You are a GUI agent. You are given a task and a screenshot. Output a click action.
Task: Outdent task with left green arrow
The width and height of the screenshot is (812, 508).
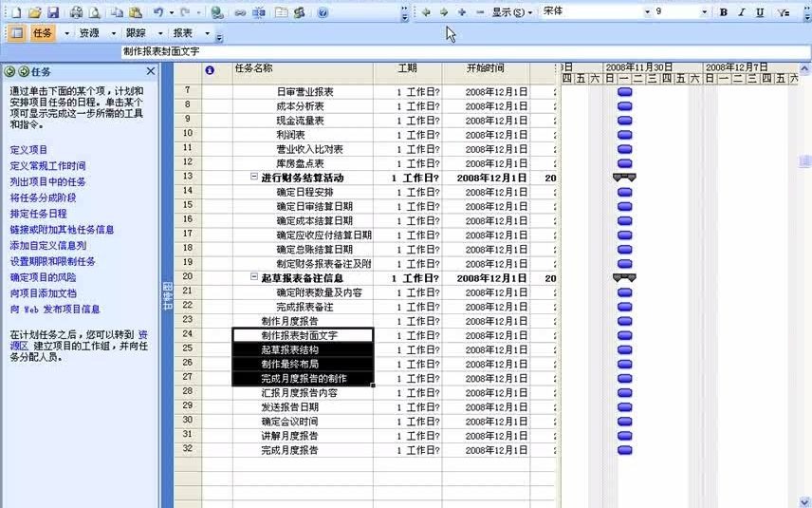coord(426,12)
